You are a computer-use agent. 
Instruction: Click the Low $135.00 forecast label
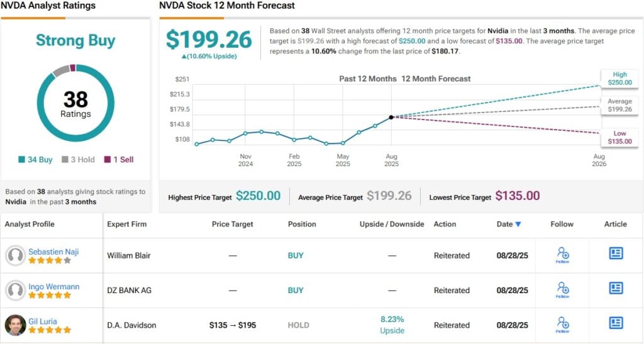tap(619, 138)
